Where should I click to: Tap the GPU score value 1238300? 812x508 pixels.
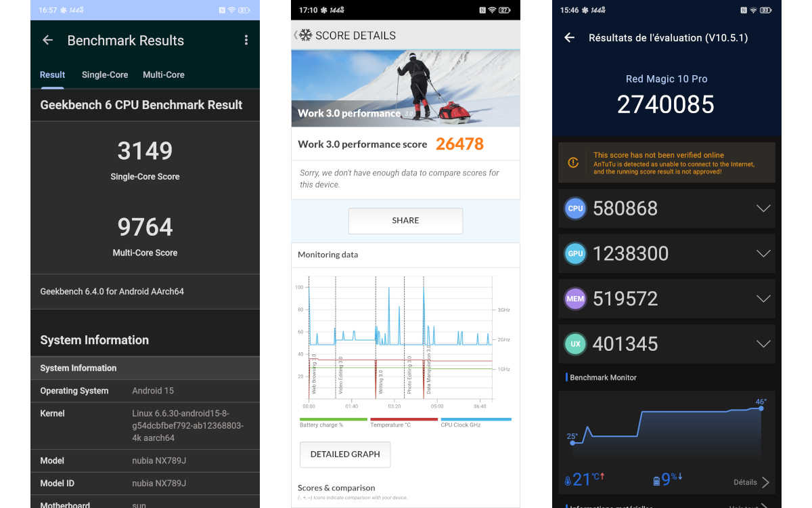(x=631, y=254)
